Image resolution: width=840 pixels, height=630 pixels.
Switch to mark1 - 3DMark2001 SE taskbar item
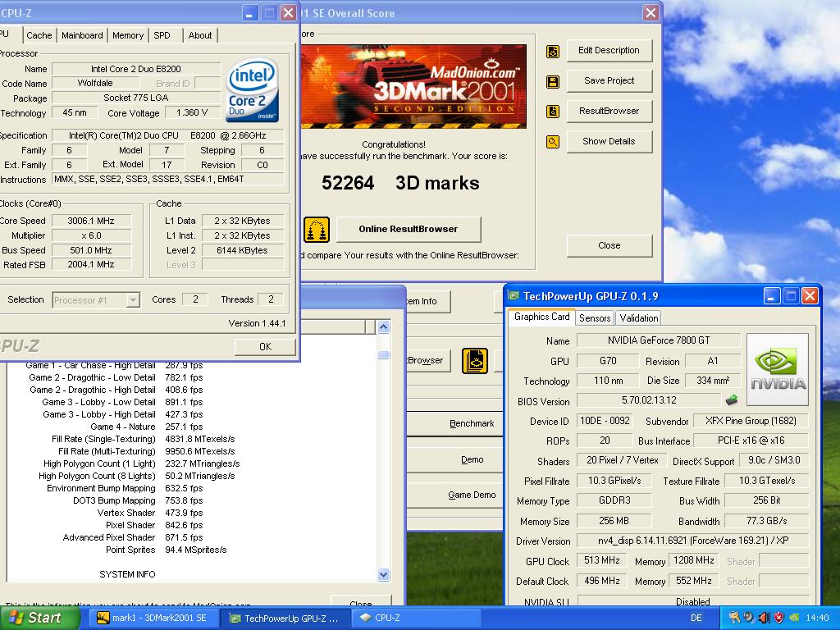click(x=153, y=618)
